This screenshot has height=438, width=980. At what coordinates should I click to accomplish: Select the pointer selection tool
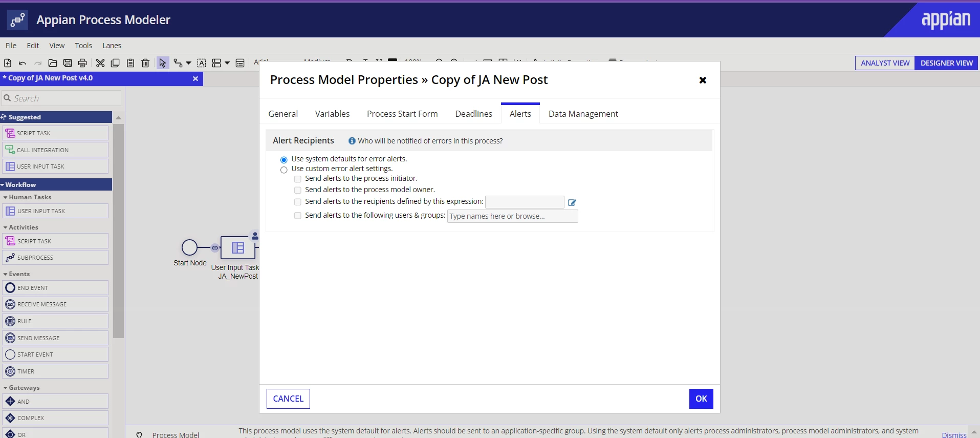[x=163, y=63]
